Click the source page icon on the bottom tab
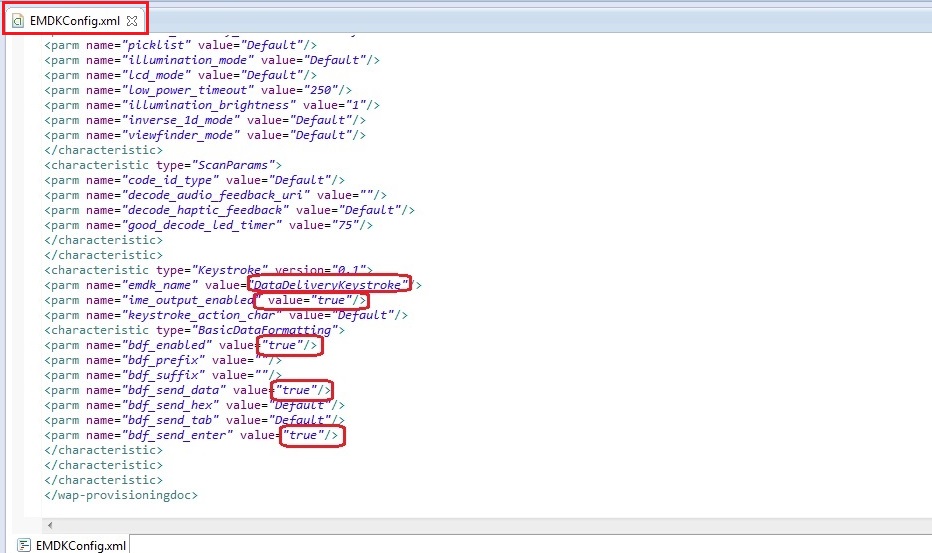932x553 pixels. pyautogui.click(x=24, y=545)
